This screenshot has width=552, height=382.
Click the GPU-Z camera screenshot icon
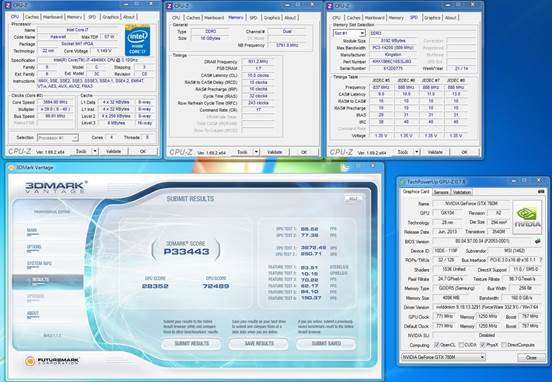[x=541, y=192]
